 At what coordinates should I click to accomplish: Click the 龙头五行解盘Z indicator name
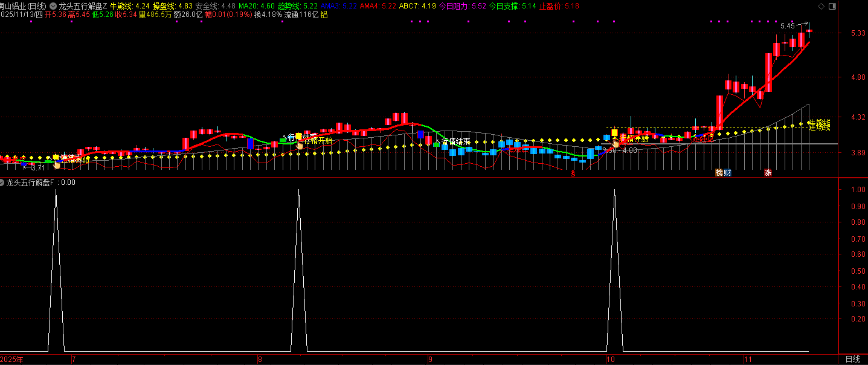pyautogui.click(x=83, y=5)
